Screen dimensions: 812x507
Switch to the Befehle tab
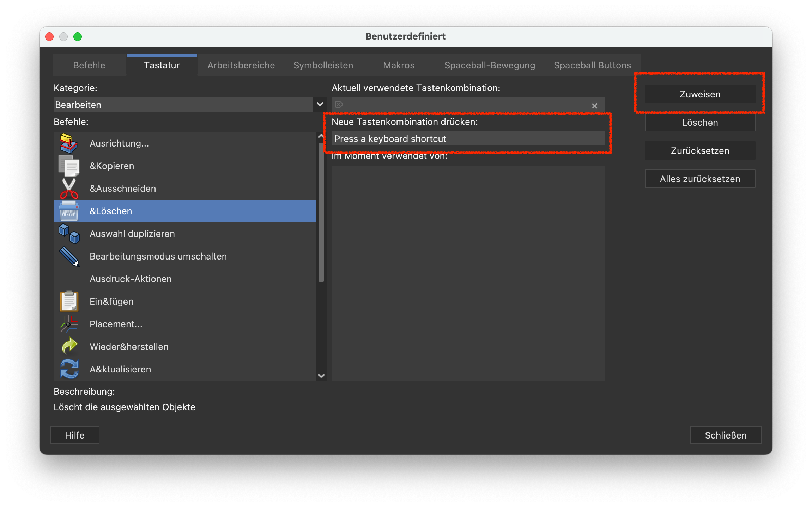pos(89,65)
